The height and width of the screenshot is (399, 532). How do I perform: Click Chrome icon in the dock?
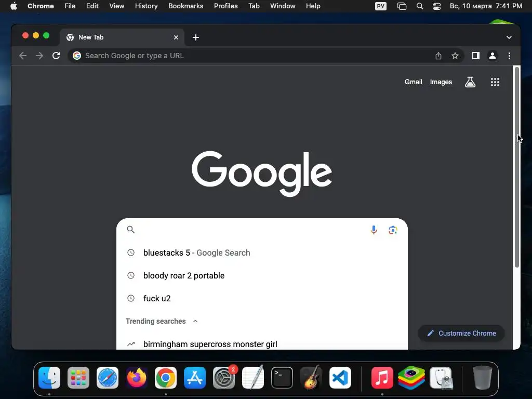(x=166, y=378)
